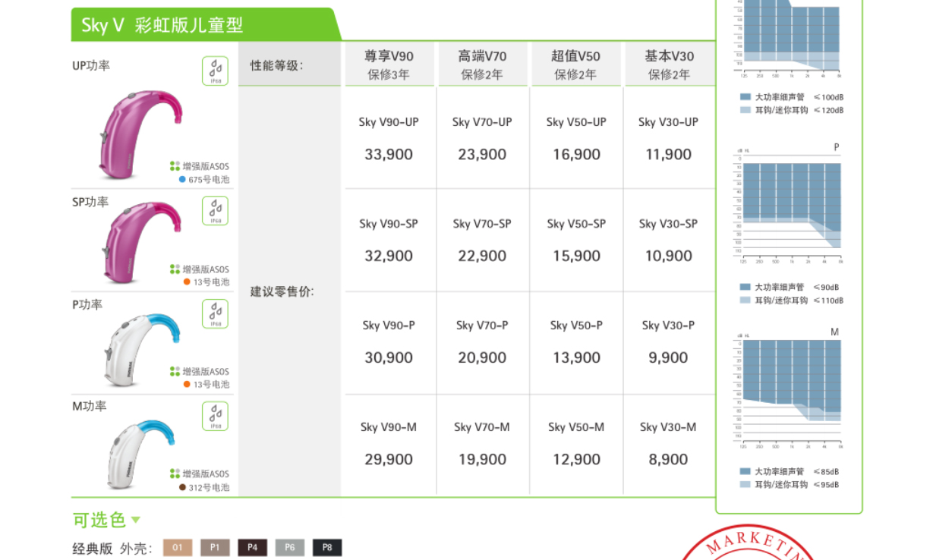Click the 29,900 price
This screenshot has height=560, width=933.
pyautogui.click(x=389, y=460)
